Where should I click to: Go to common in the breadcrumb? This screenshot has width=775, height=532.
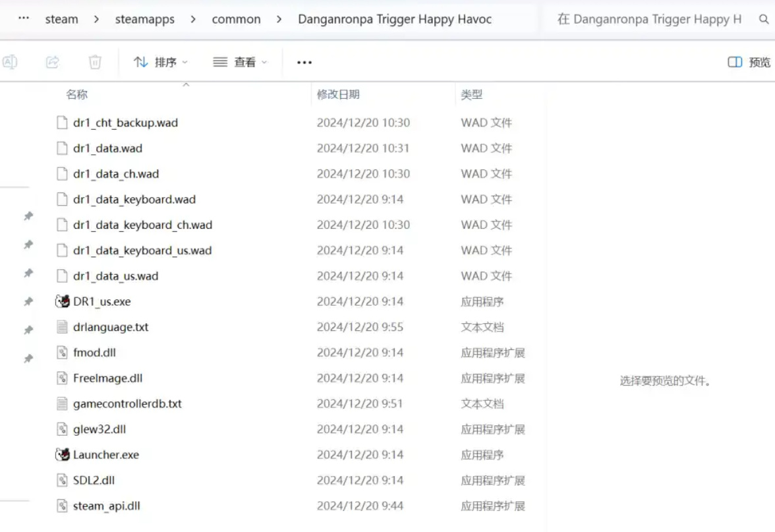point(236,19)
